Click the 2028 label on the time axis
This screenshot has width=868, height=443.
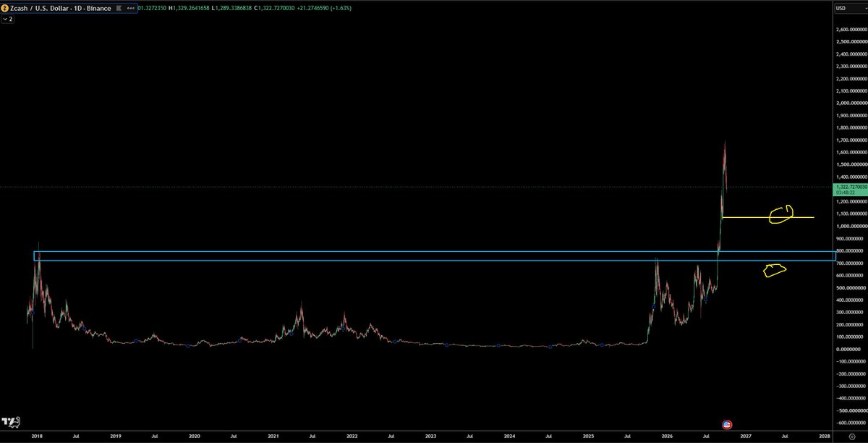click(x=825, y=437)
